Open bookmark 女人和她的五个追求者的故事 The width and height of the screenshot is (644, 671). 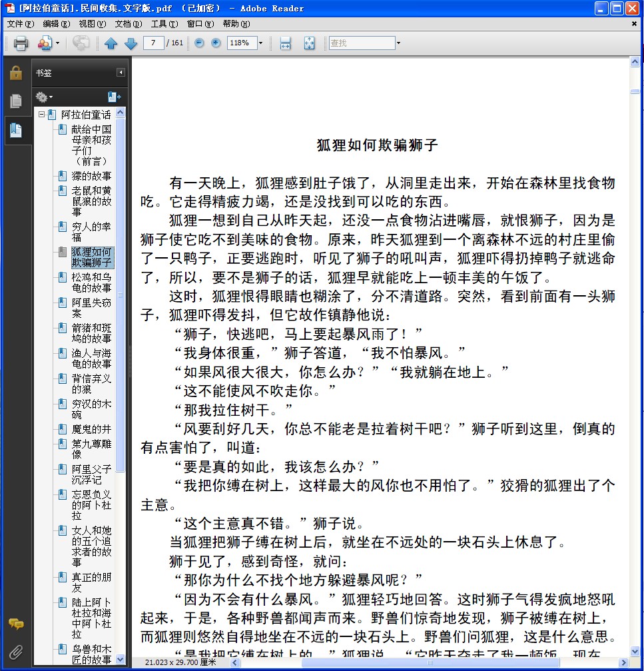click(91, 546)
